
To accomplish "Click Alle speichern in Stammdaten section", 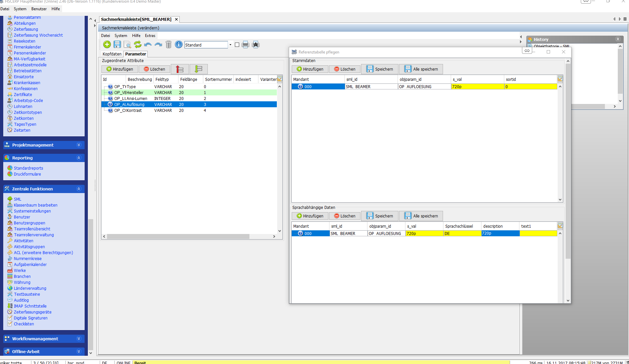I will pyautogui.click(x=421, y=69).
